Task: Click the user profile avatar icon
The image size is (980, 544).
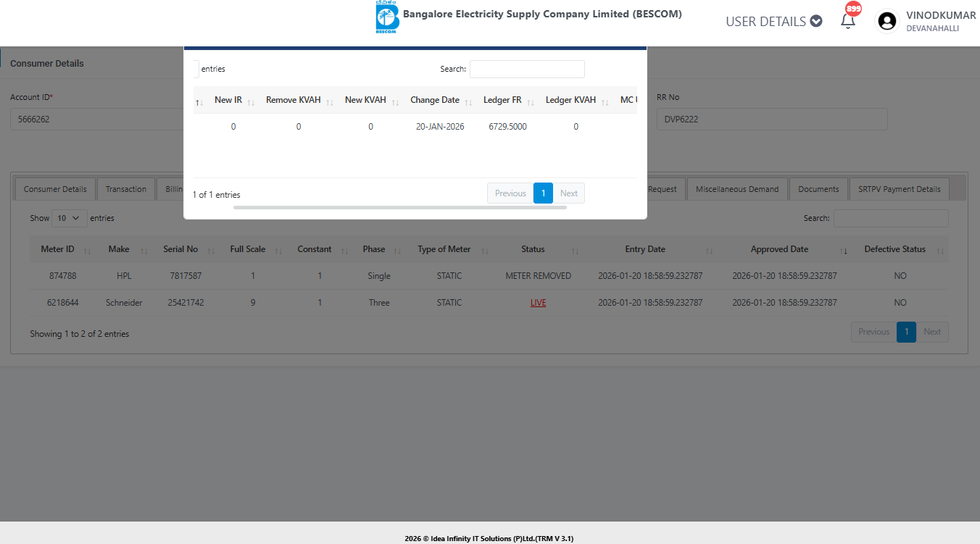Action: 886,21
